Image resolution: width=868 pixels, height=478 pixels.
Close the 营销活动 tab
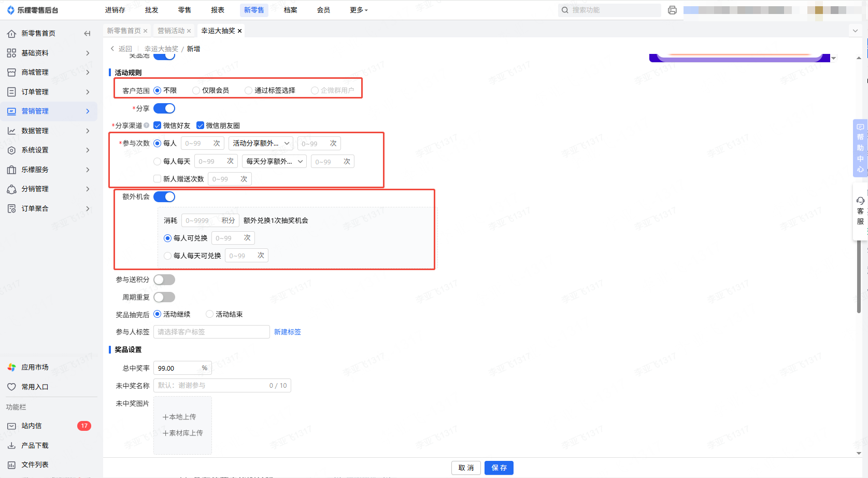(x=189, y=31)
